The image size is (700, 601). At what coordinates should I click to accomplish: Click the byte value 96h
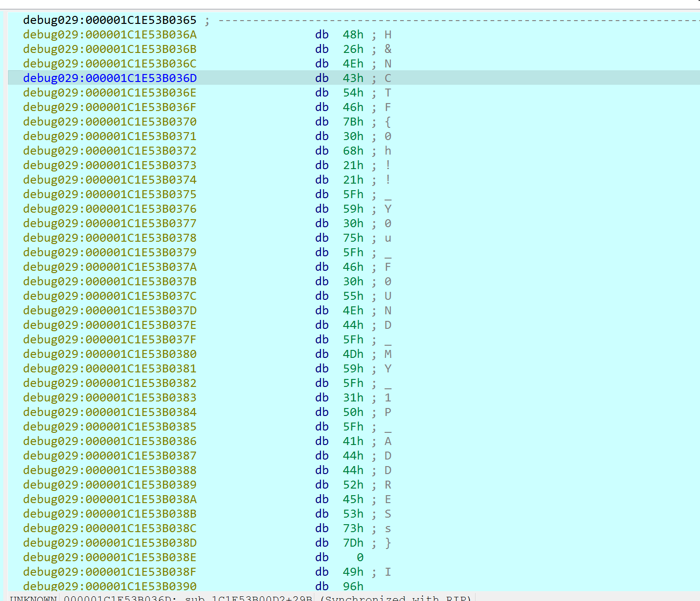click(x=353, y=586)
